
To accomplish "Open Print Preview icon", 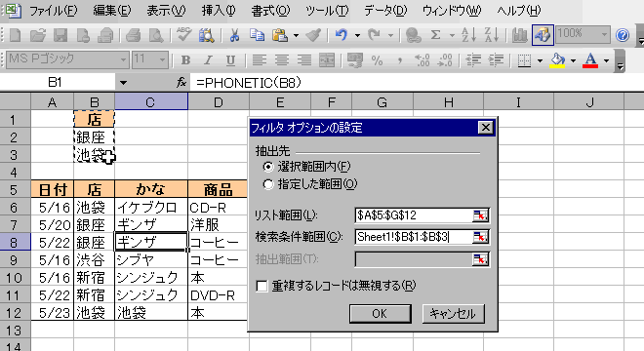I will (156, 36).
